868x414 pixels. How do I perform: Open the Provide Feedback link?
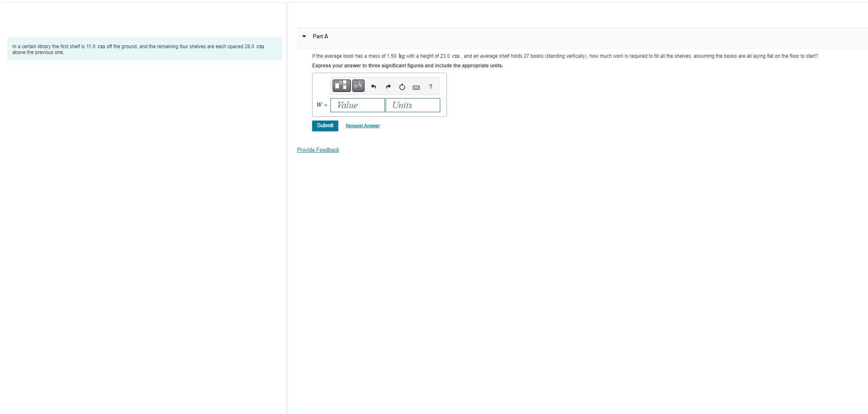[x=318, y=150]
